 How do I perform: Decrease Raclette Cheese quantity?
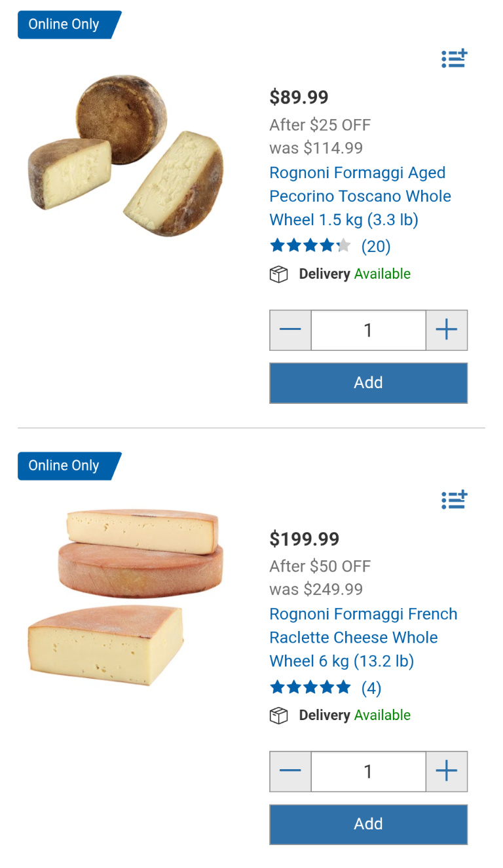point(290,771)
